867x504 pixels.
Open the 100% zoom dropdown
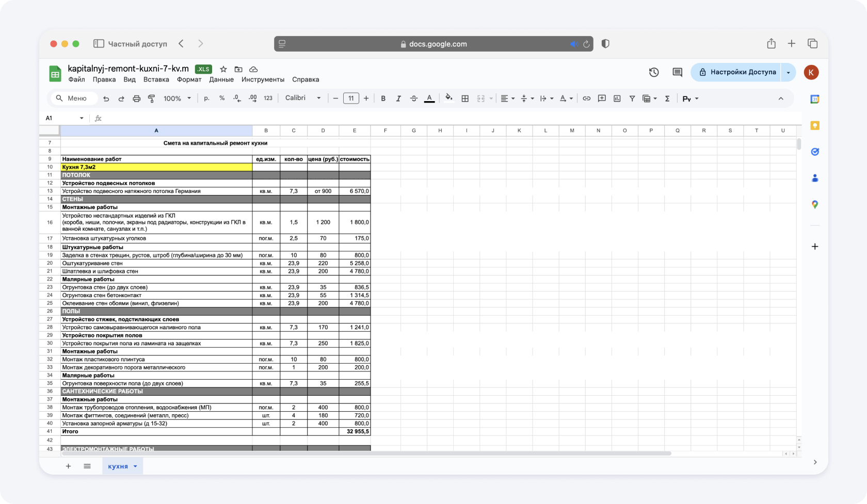pyautogui.click(x=177, y=99)
